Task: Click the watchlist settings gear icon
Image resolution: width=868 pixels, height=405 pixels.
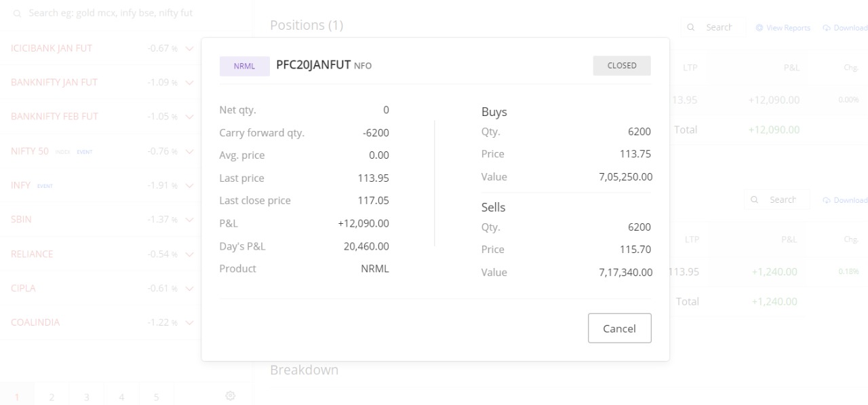Action: pos(231,396)
